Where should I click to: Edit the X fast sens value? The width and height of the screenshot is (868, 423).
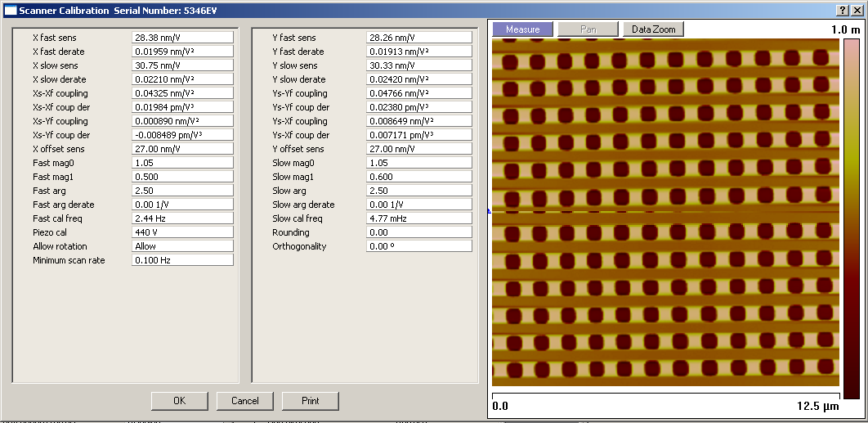tap(182, 38)
